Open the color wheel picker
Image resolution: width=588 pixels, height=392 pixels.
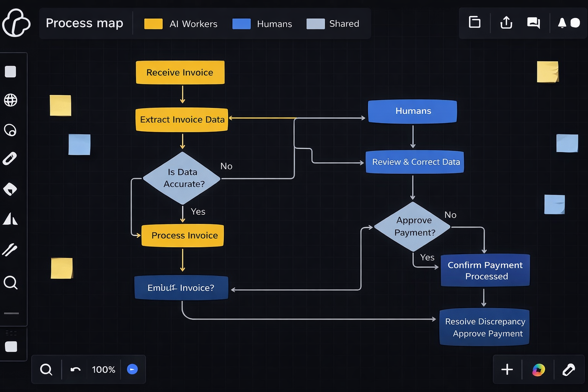[x=538, y=369]
